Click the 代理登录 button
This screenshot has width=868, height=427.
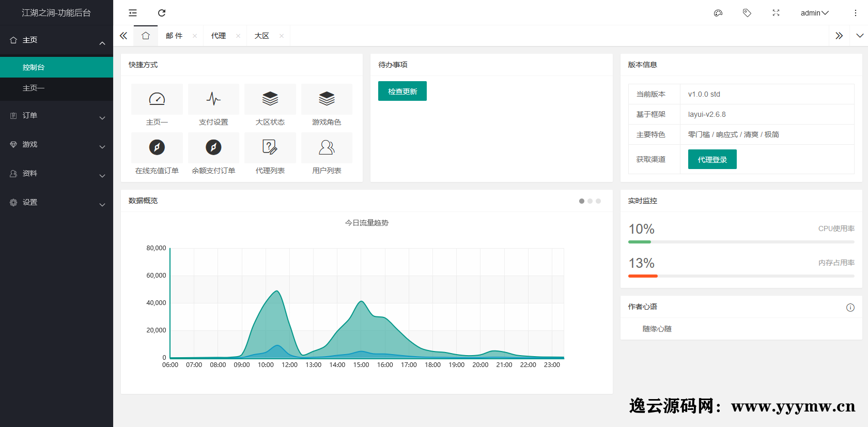(712, 159)
